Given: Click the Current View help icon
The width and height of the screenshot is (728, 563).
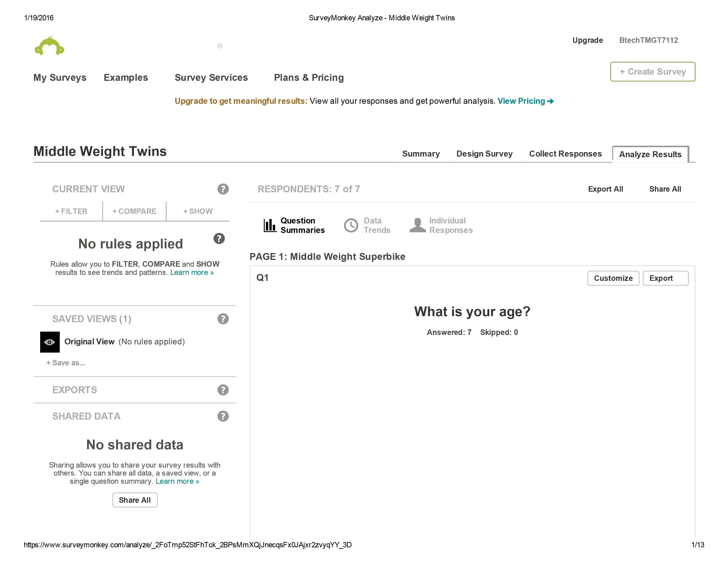Looking at the screenshot, I should pyautogui.click(x=223, y=189).
